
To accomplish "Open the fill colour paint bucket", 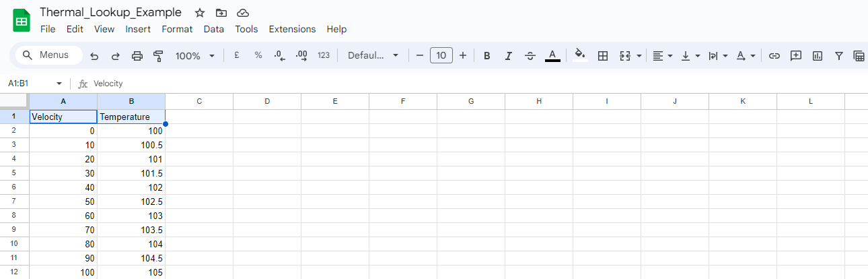I will click(580, 56).
